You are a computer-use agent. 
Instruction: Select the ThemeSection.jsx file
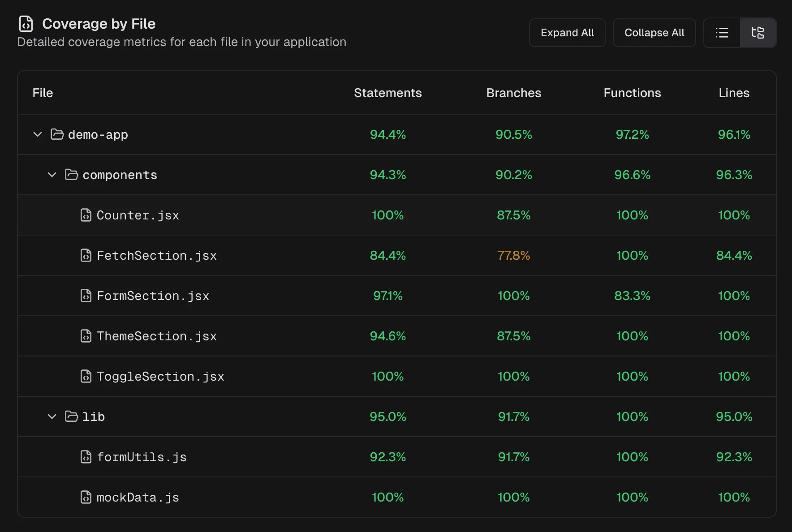point(156,336)
